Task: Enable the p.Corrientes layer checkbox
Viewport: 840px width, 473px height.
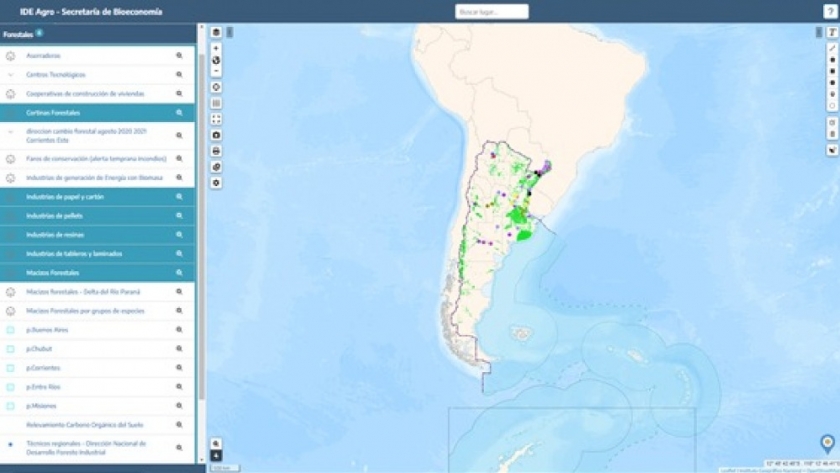Action: click(x=10, y=368)
